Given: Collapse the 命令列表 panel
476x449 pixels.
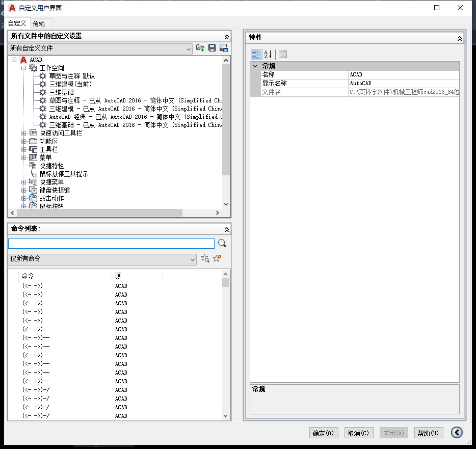Looking at the screenshot, I should pyautogui.click(x=226, y=229).
